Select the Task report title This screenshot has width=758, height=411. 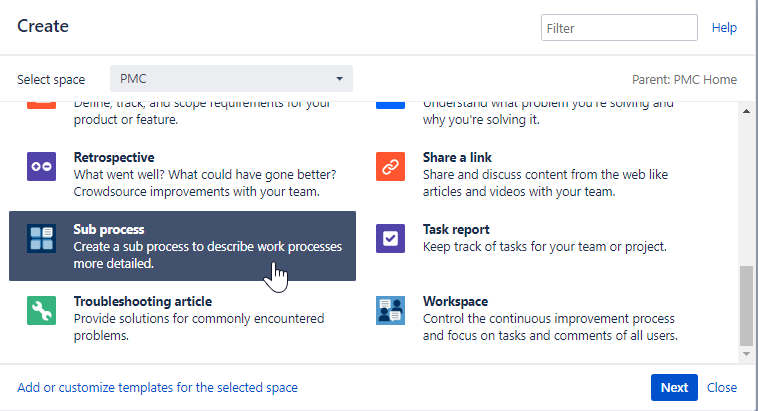click(456, 230)
